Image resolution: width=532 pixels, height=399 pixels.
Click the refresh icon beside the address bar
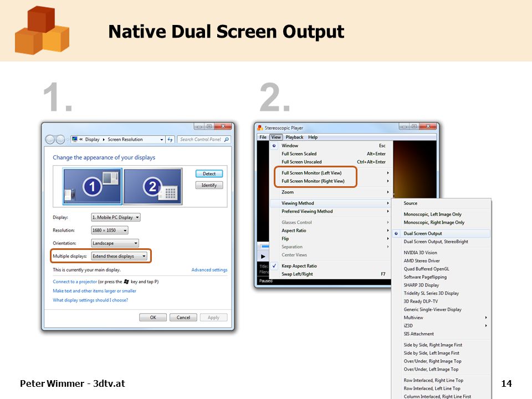[x=170, y=140]
